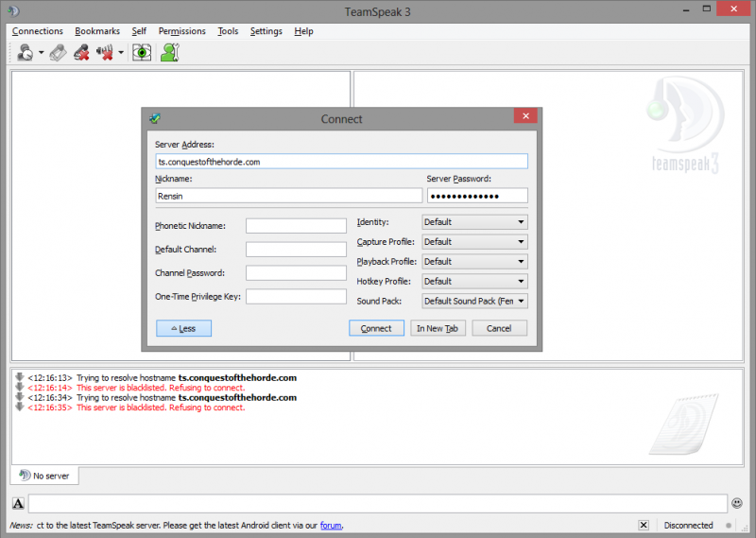Click the Connect to server toolbar icon

25,52
